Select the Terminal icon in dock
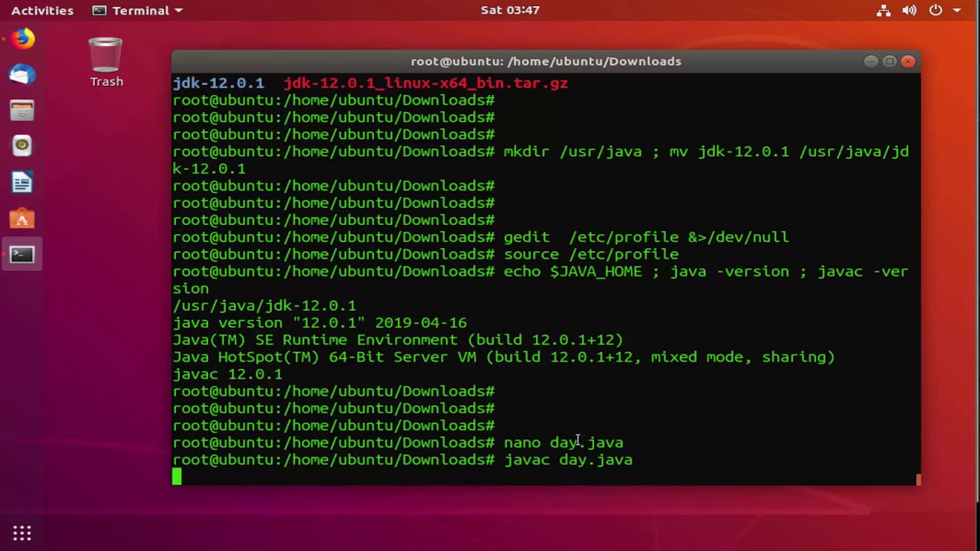This screenshot has height=551, width=980. pos(22,255)
